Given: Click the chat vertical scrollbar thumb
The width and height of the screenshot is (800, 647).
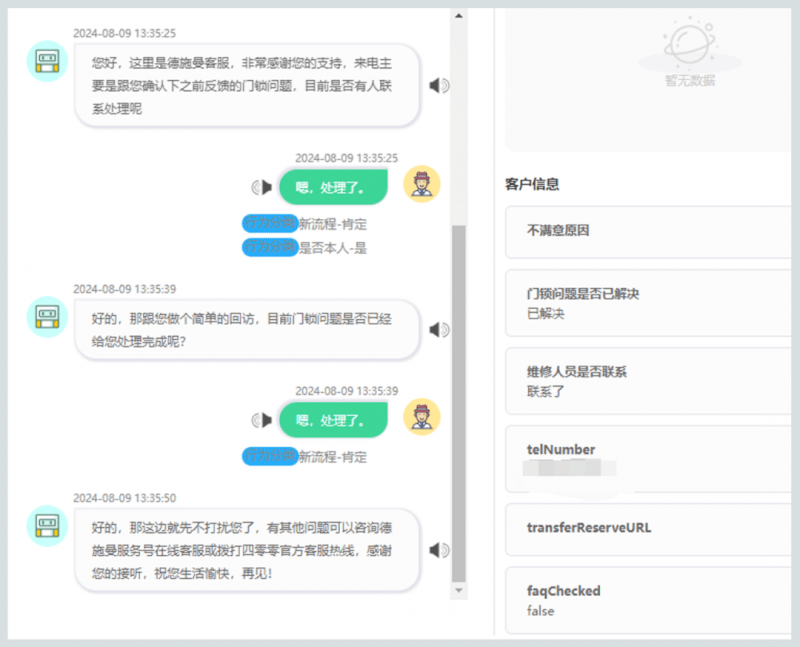Looking at the screenshot, I should (459, 403).
